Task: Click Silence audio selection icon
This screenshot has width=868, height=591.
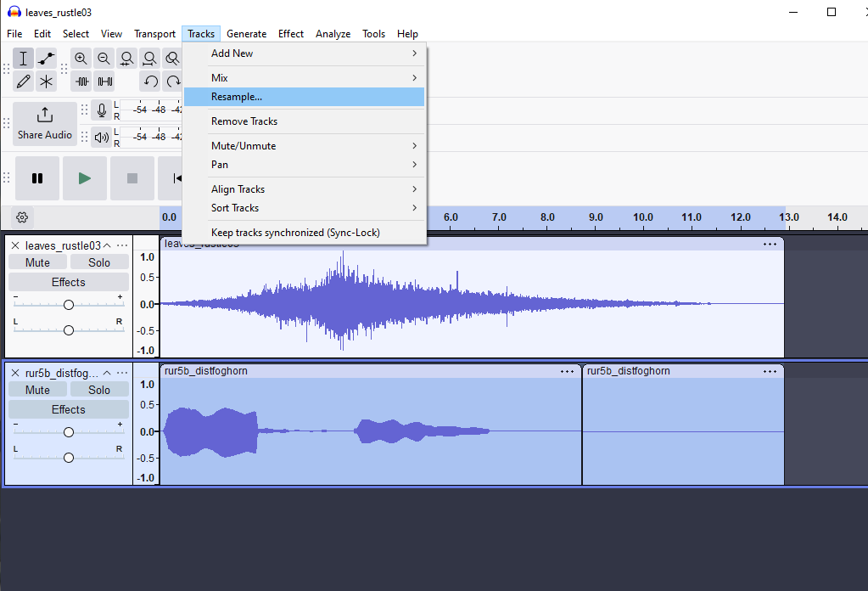Action: pos(104,82)
